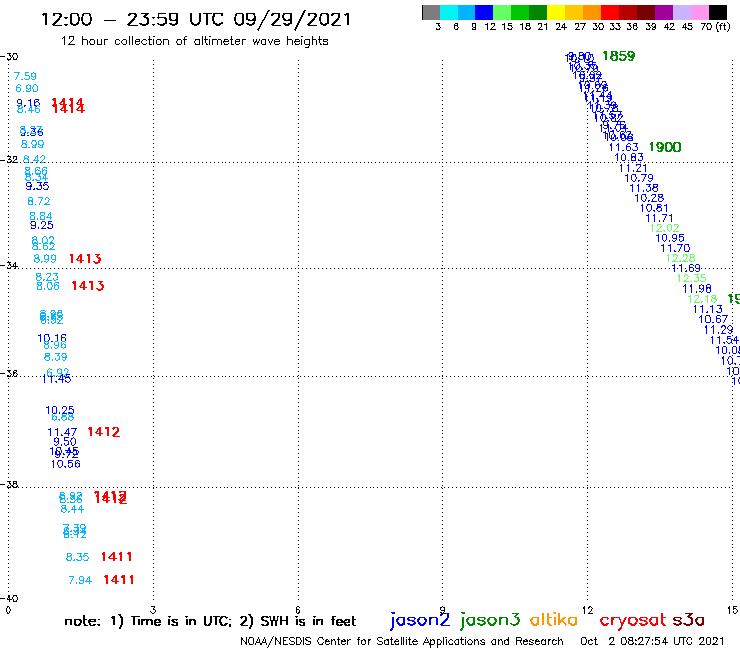Viewport: 740px width, 650px height.
Task: Click the subtitle '12 hour collection of altimeter wave heights'
Action: [194, 41]
